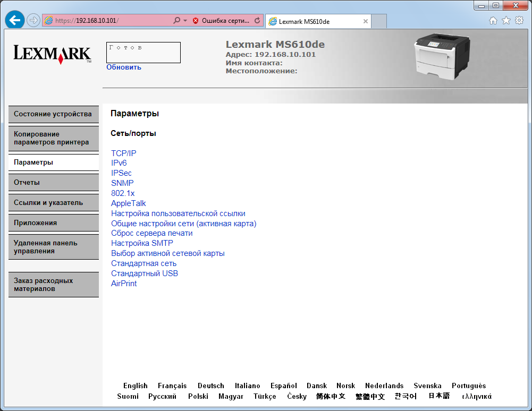Switch language to Português
This screenshot has width=532, height=411.
pos(469,386)
